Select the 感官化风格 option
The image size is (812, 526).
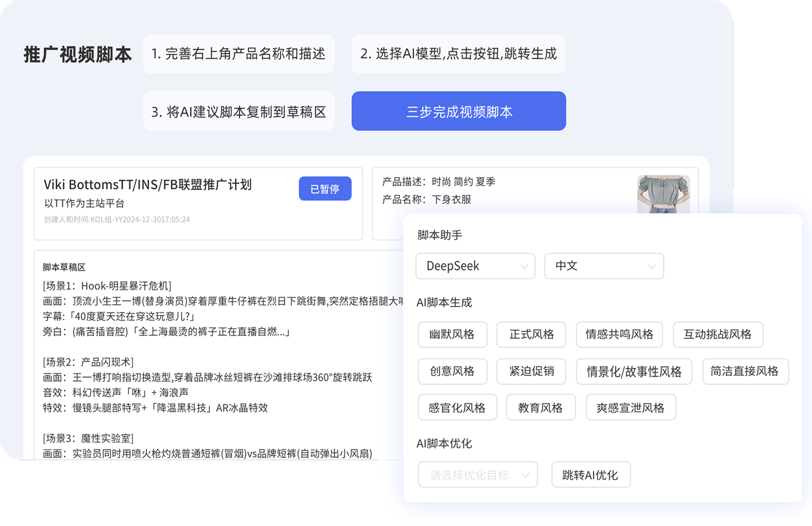(457, 407)
